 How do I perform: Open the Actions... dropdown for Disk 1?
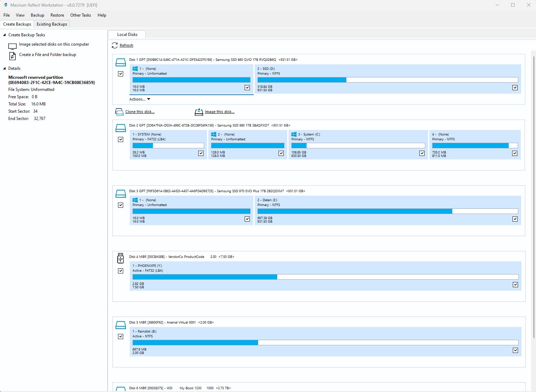tap(140, 99)
